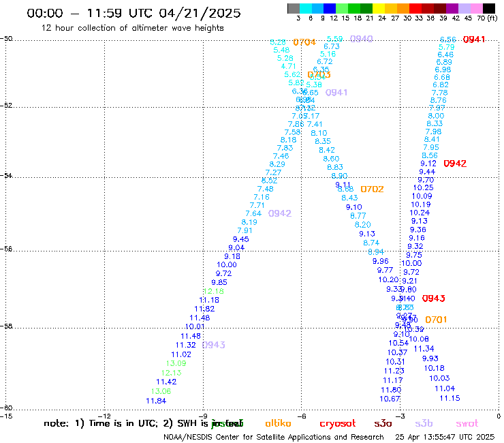
Task: Click the wave height value "8.60"
Action: 331,159
